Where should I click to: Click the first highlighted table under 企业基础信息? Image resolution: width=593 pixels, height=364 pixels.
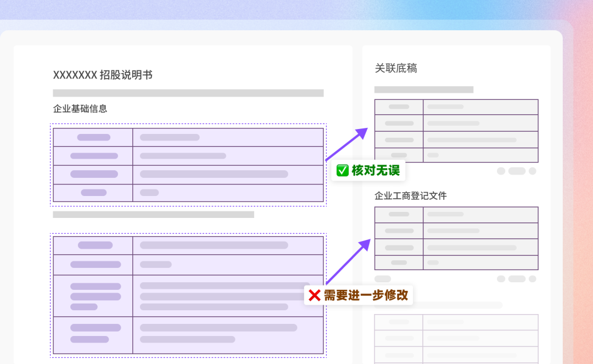click(188, 165)
